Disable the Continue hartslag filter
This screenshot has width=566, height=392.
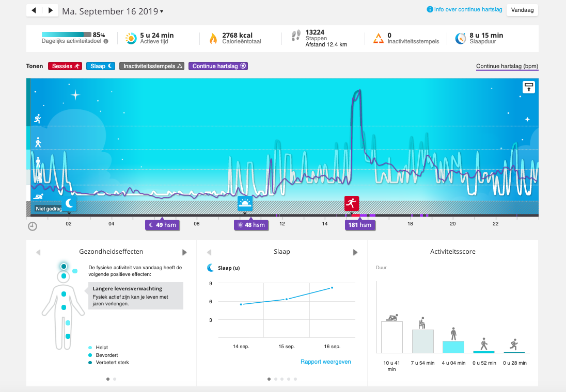point(218,66)
